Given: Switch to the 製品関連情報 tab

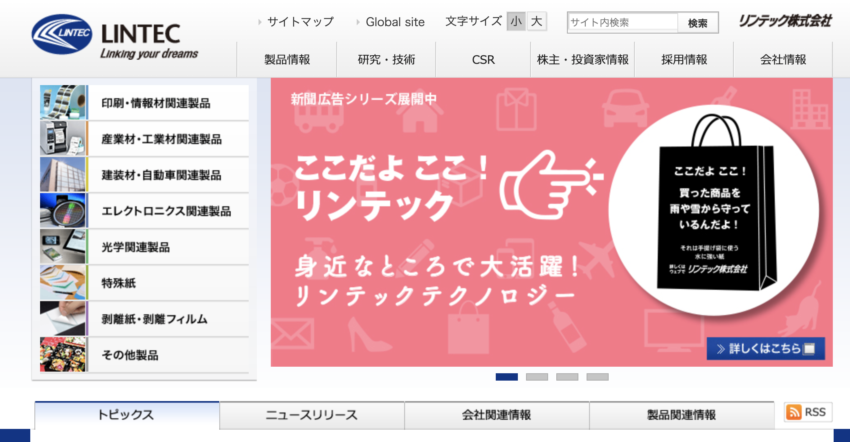Looking at the screenshot, I should [681, 415].
